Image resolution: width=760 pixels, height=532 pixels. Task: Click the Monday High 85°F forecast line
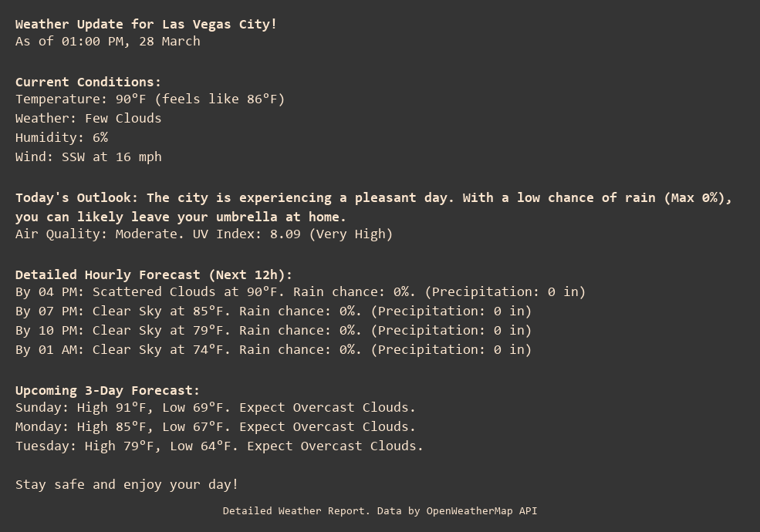tap(215, 426)
